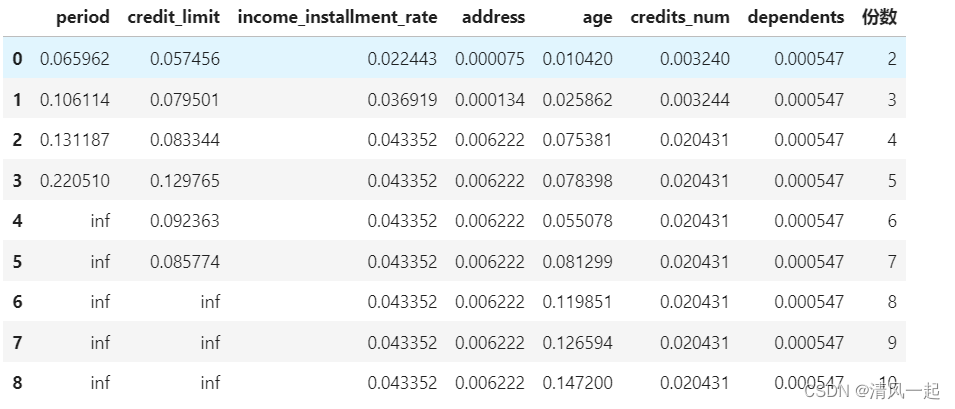Click age value 0.078398
Screen dimensions: 955x409
pyautogui.click(x=577, y=181)
